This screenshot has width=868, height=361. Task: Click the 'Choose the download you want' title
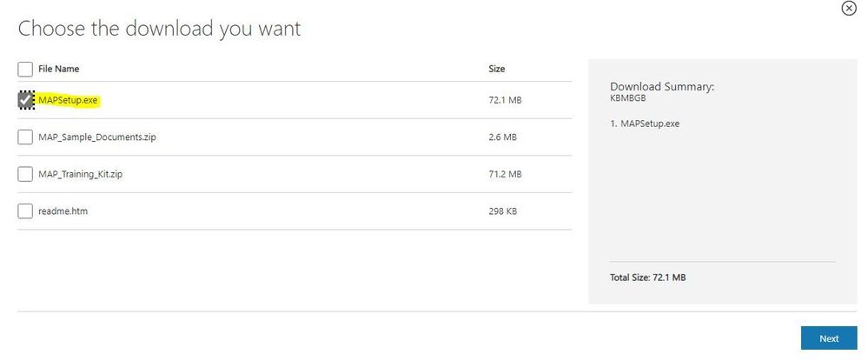coord(160,28)
